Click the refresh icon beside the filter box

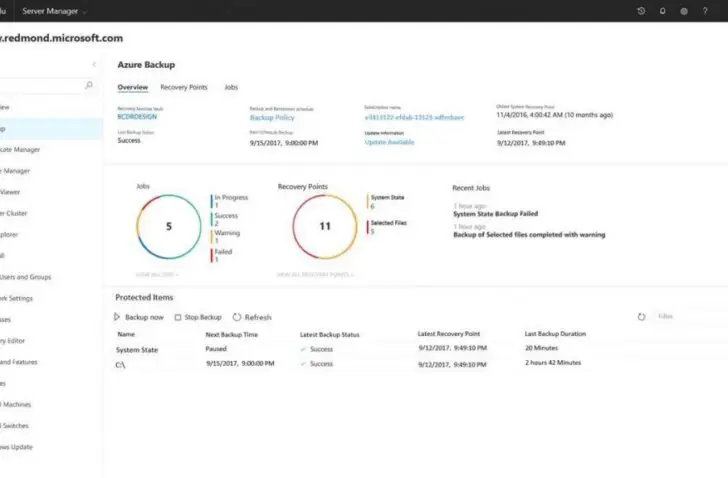641,317
